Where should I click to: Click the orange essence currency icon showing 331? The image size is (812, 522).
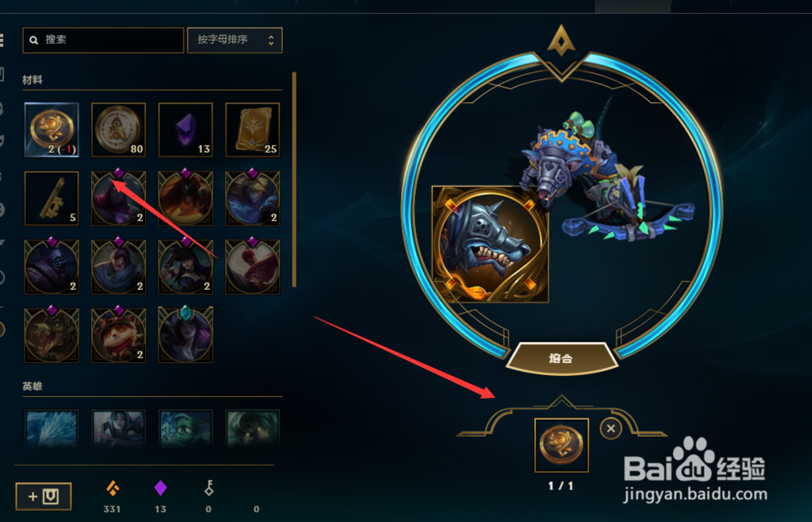coord(112,488)
